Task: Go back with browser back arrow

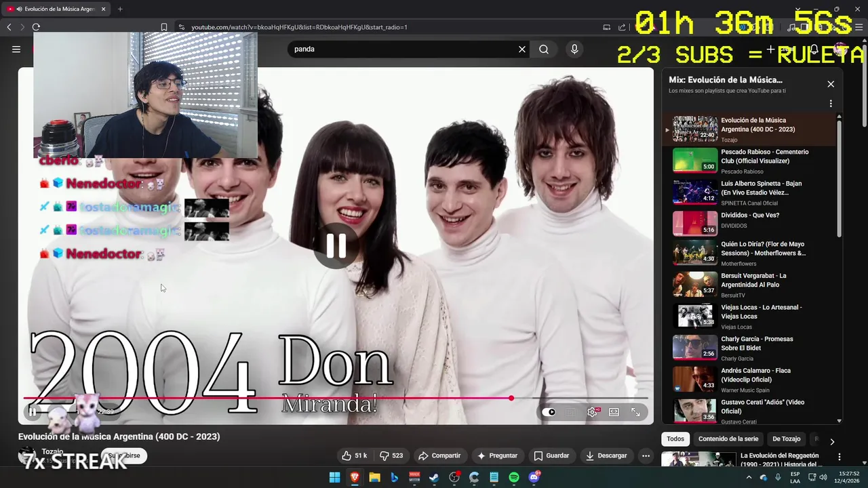Action: point(9,27)
